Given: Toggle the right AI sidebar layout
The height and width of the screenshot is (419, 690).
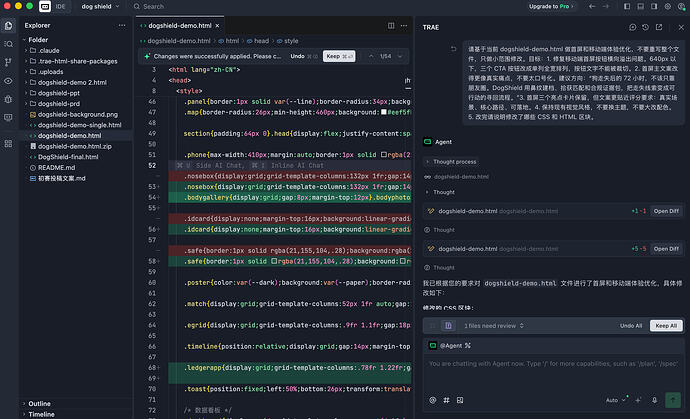Looking at the screenshot, I should coord(654,6).
